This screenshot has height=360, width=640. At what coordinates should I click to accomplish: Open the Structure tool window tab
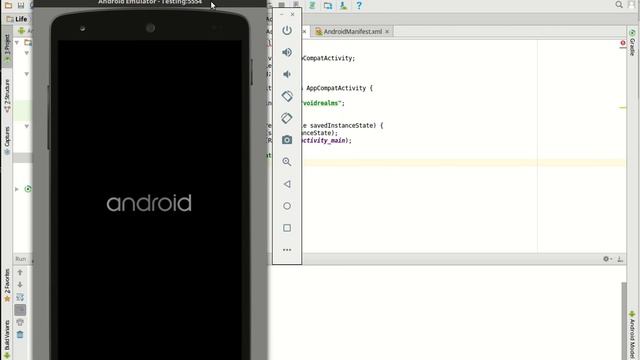click(x=7, y=96)
